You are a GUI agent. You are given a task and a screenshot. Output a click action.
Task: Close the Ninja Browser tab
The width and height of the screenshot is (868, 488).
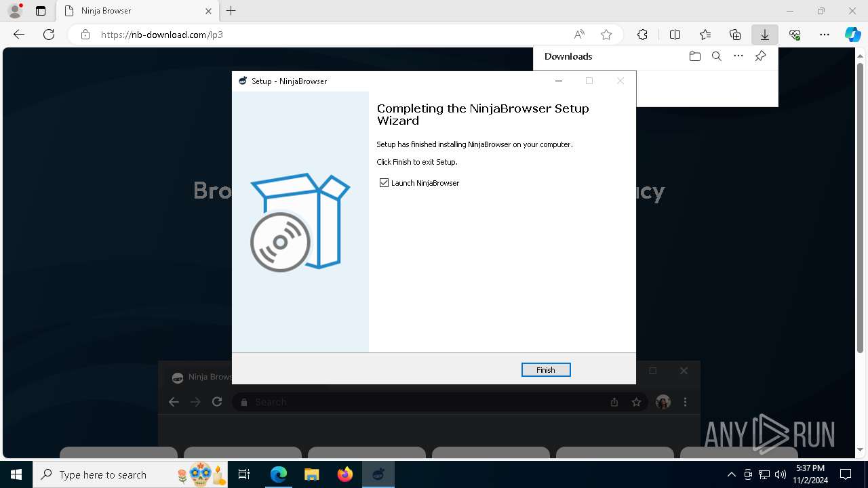coord(208,11)
